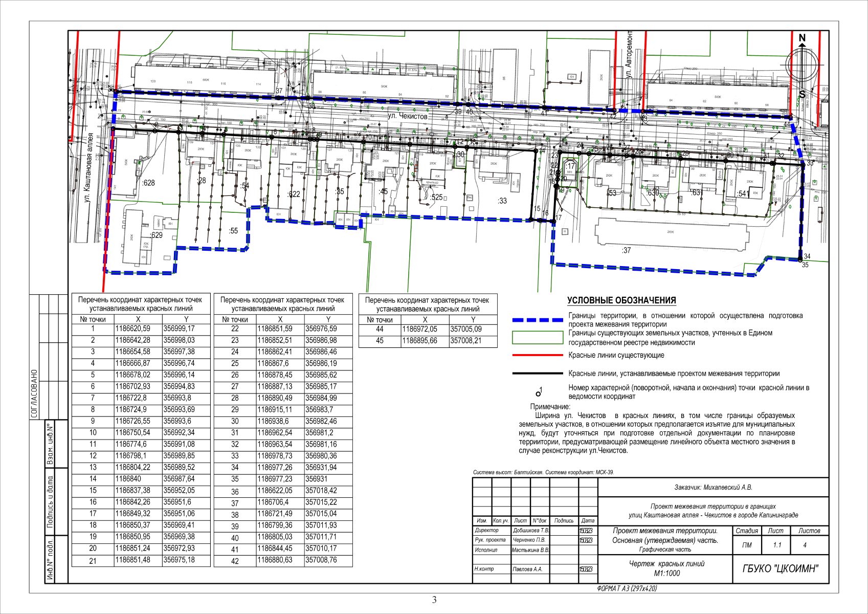
Task: Click parcel label :37 on the map
Action: (626, 250)
